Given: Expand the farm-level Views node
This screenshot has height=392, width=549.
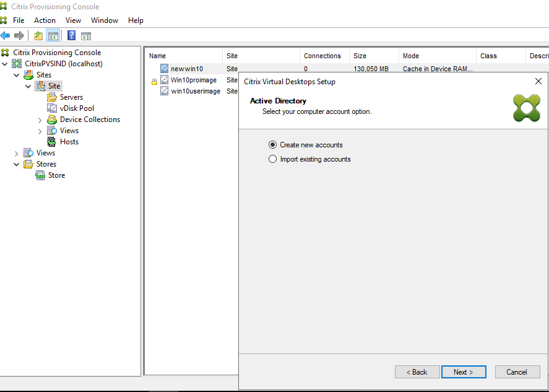Looking at the screenshot, I should 17,154.
